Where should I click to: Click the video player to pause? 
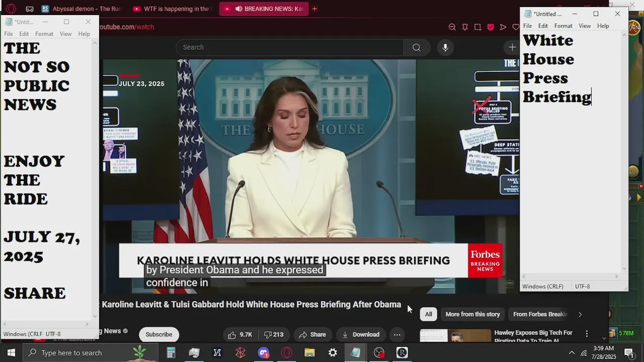click(x=311, y=176)
